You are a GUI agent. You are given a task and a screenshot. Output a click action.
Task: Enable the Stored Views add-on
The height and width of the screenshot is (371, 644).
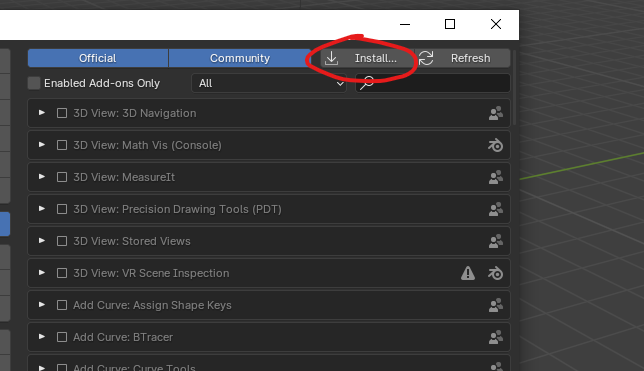62,241
